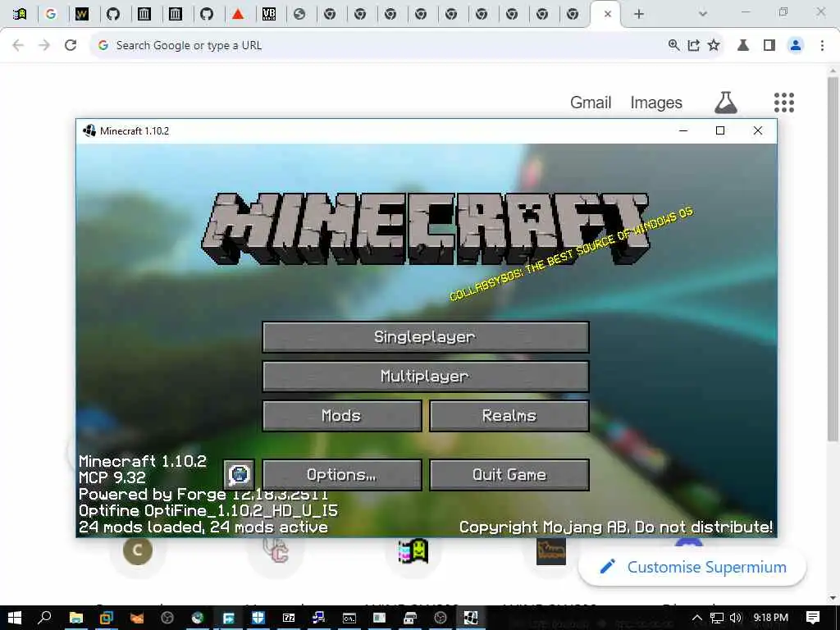
Task: Reload the browser page
Action: point(71,45)
